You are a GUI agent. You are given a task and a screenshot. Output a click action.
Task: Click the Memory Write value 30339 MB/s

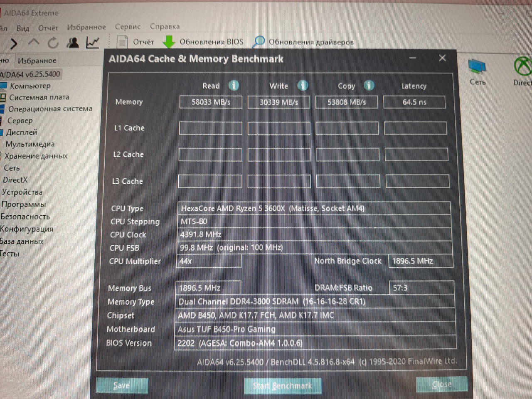click(279, 102)
